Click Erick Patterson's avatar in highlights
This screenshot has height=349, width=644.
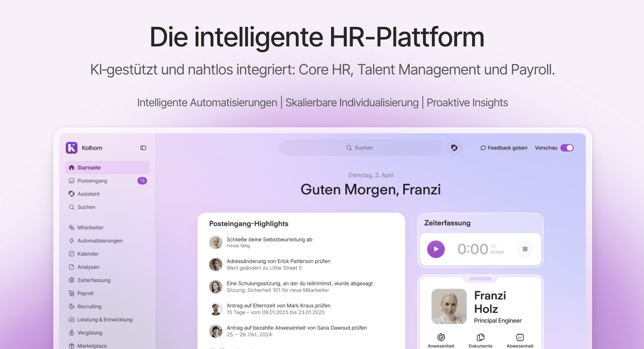[x=216, y=265]
